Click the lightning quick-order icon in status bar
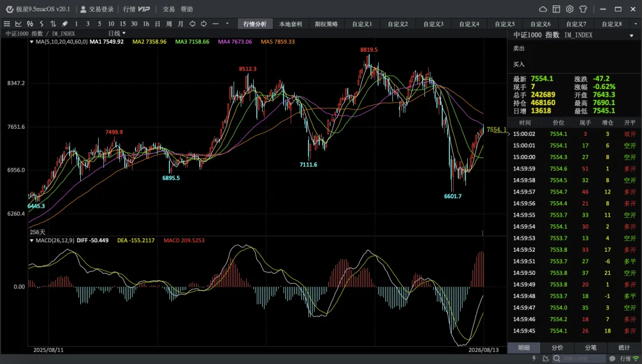The image size is (642, 364). [534, 358]
